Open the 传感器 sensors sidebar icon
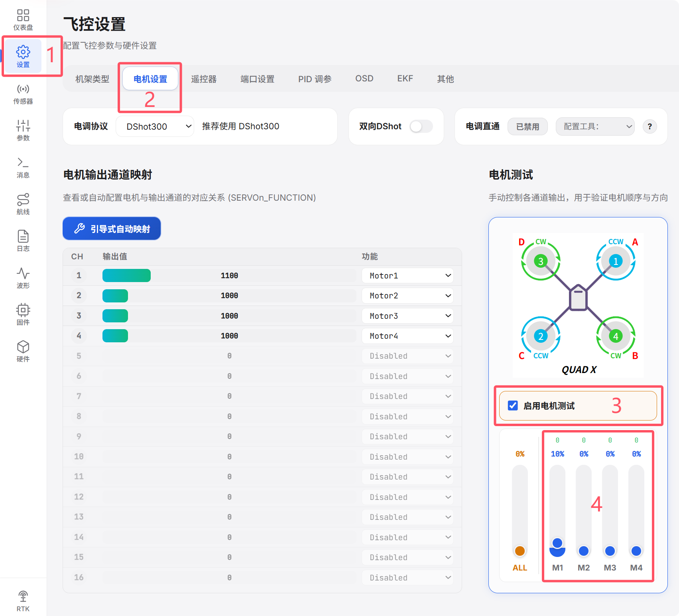 [23, 94]
